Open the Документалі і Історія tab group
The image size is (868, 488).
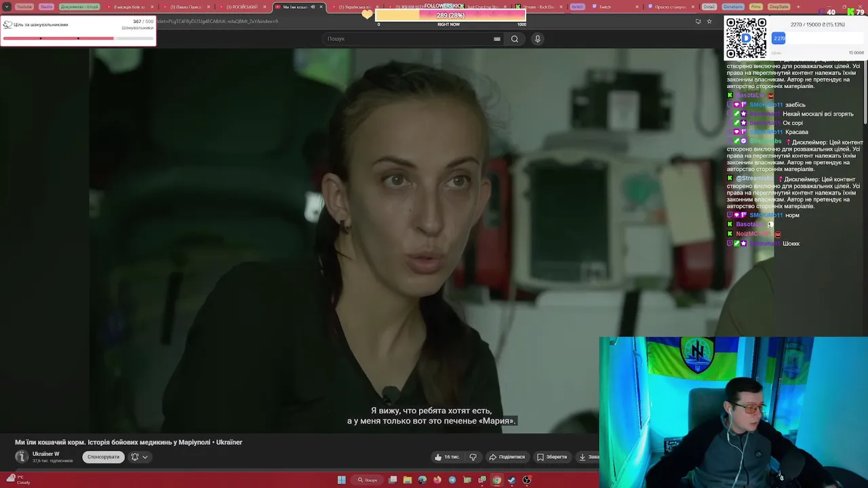click(79, 7)
